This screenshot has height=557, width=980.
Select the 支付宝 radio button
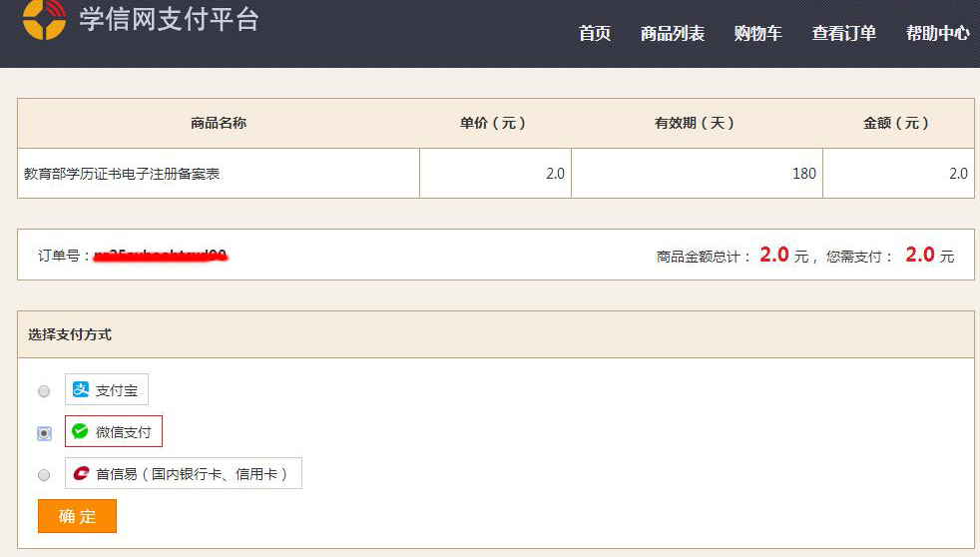click(x=44, y=391)
